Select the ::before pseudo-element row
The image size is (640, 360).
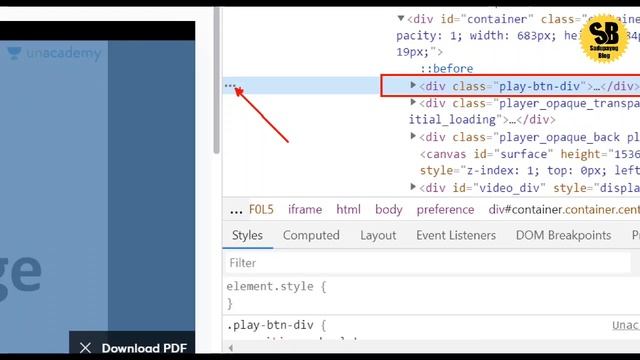447,69
